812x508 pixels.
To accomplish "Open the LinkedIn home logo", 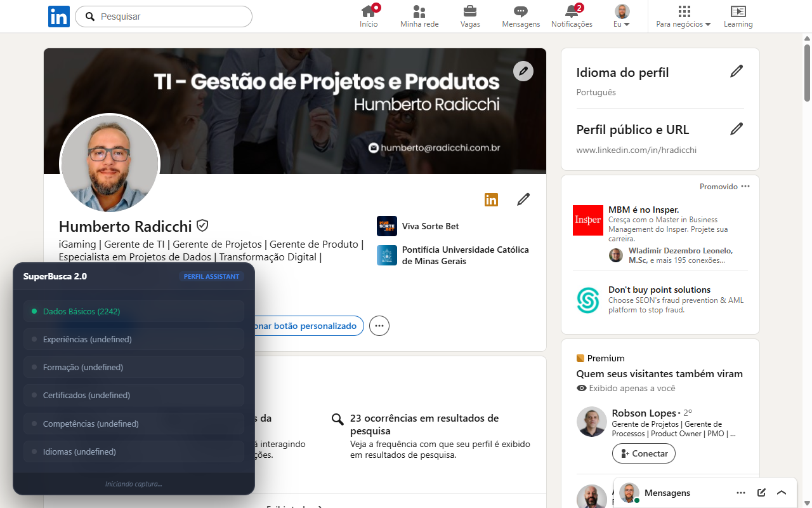I will tap(58, 17).
